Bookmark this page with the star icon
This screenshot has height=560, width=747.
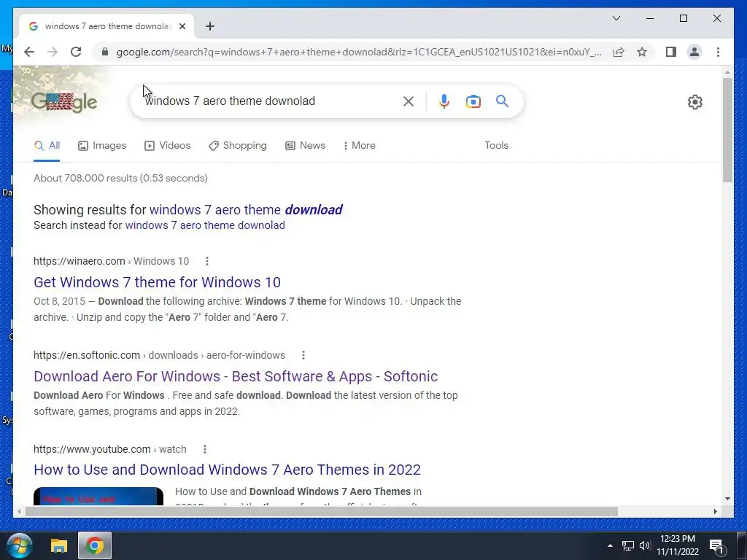[x=642, y=52]
